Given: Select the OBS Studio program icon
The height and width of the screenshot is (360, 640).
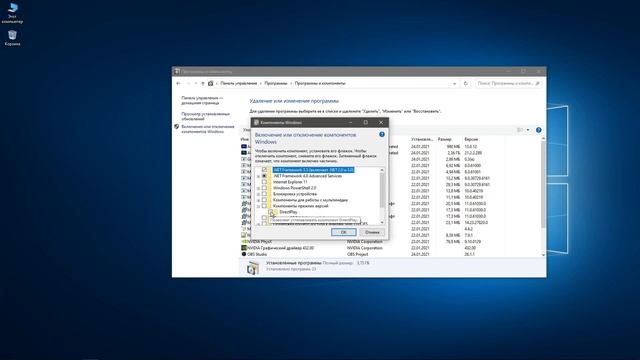Looking at the screenshot, I should coord(244,254).
